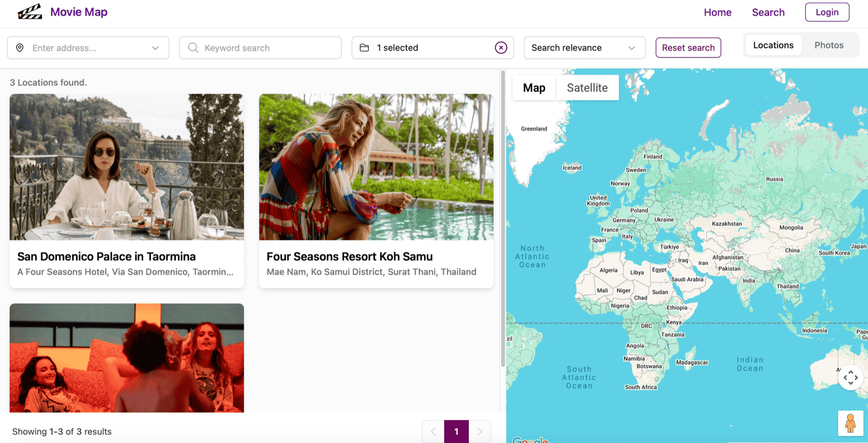Click Iceland label on the map
The image size is (868, 443).
[x=572, y=168]
